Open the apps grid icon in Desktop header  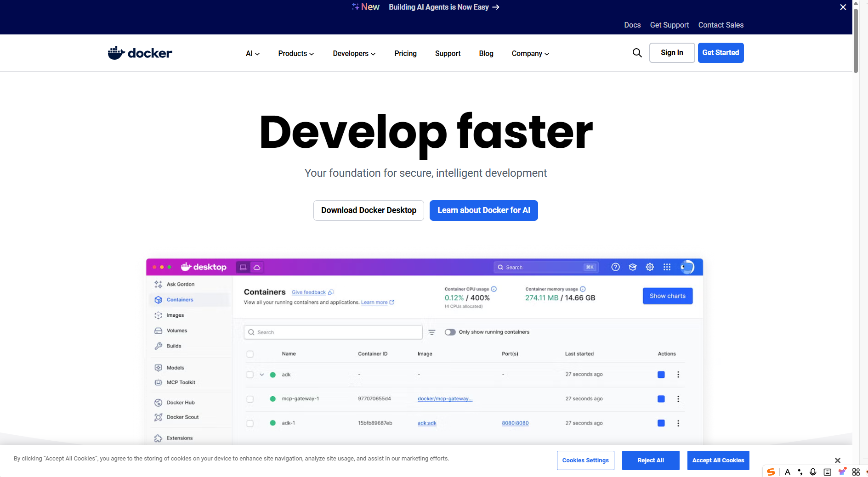click(667, 267)
